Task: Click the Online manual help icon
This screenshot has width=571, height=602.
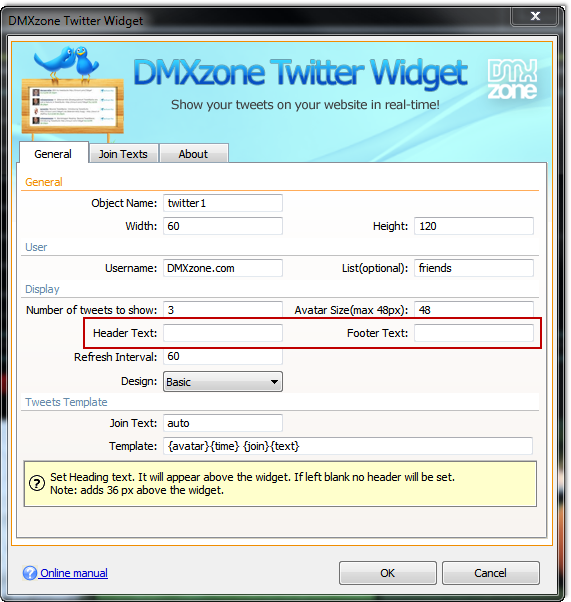Action: pos(30,573)
